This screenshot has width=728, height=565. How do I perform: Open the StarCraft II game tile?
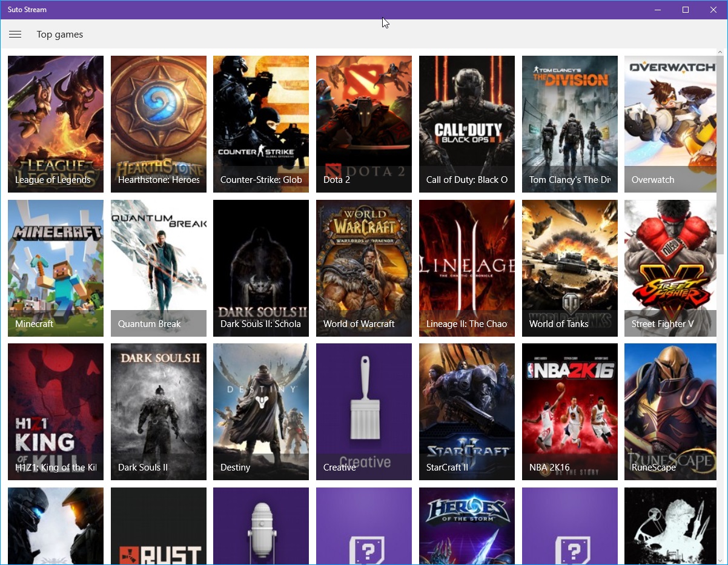[467, 411]
